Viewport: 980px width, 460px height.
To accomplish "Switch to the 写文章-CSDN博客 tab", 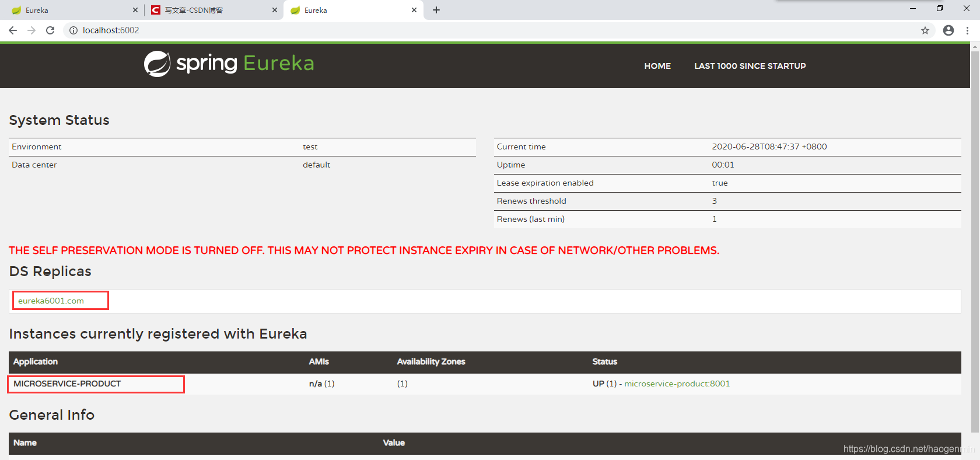I will (213, 10).
